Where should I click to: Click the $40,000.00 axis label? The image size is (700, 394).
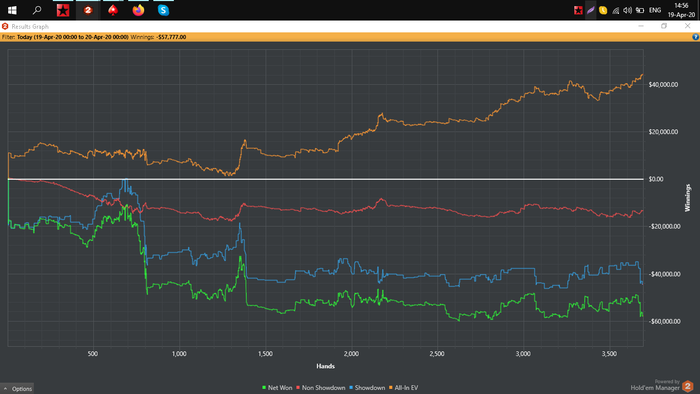point(663,84)
